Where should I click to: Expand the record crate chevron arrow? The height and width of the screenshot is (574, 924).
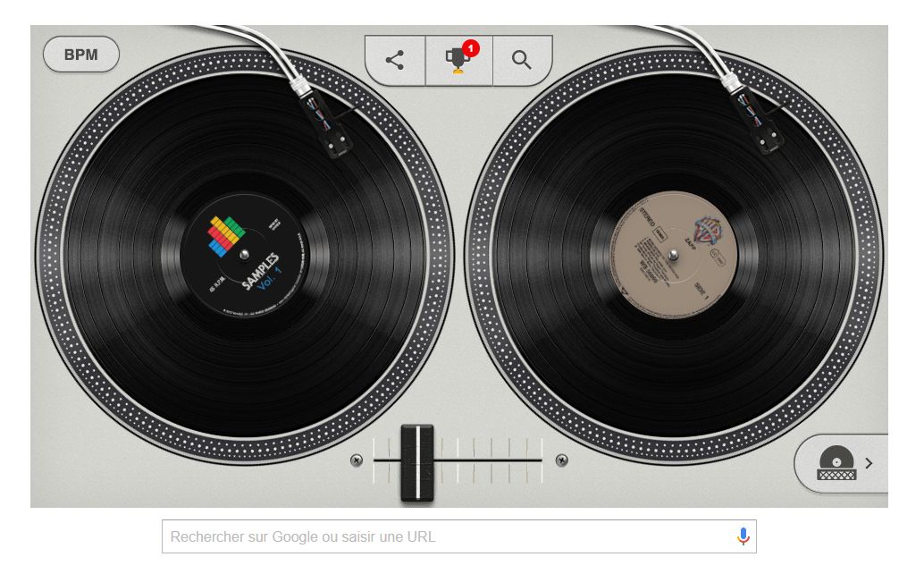[x=869, y=463]
